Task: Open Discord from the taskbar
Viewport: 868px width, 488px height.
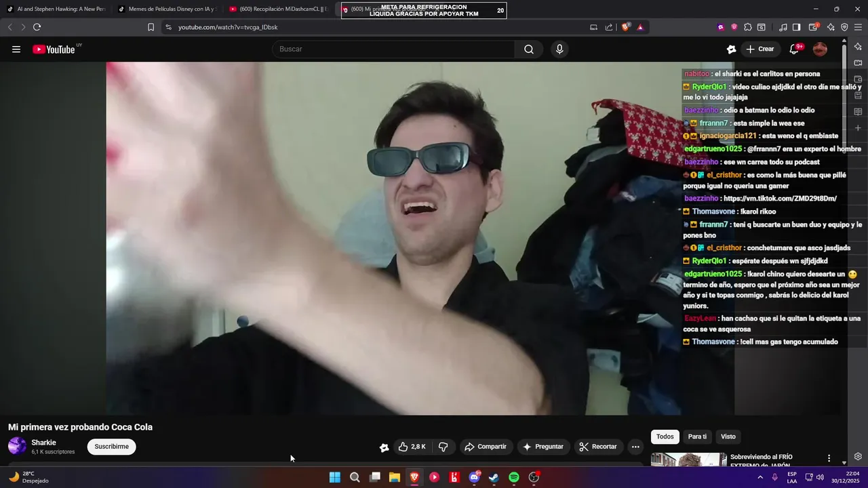Action: click(474, 477)
